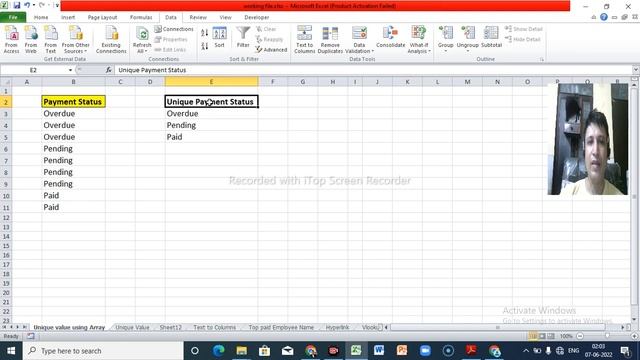Screen dimensions: 640x360
Task: Open the Advanced filter option
Action: (271, 50)
